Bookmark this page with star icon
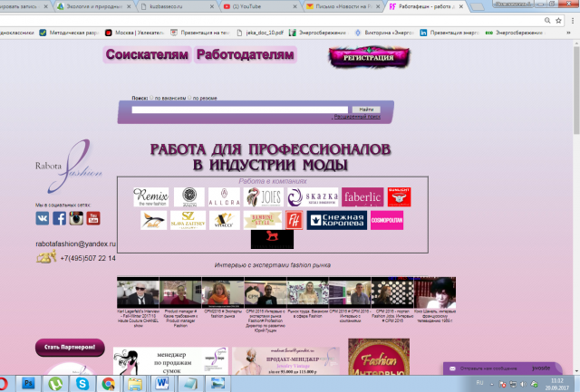The image size is (580, 392). (x=558, y=21)
